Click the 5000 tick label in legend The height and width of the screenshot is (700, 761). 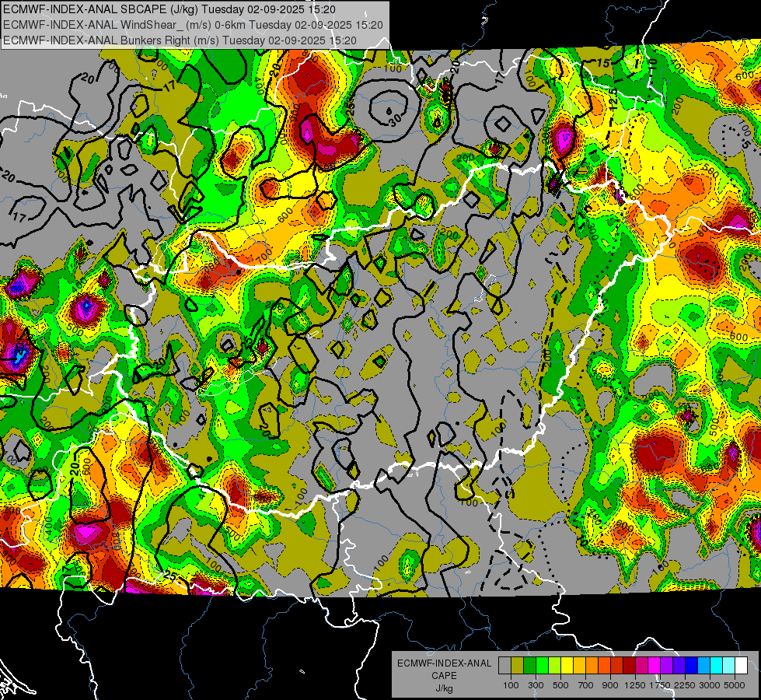[x=735, y=685]
